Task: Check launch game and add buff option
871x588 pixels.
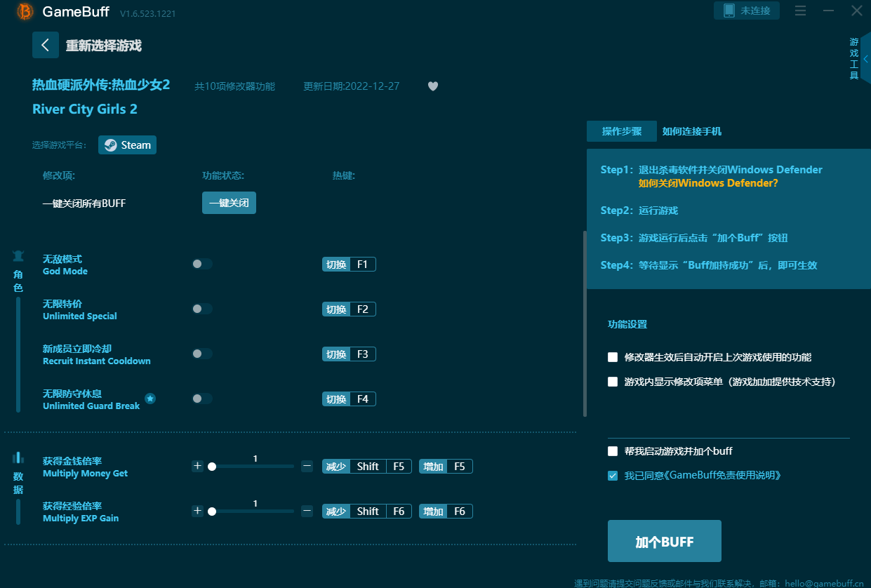Action: tap(613, 451)
